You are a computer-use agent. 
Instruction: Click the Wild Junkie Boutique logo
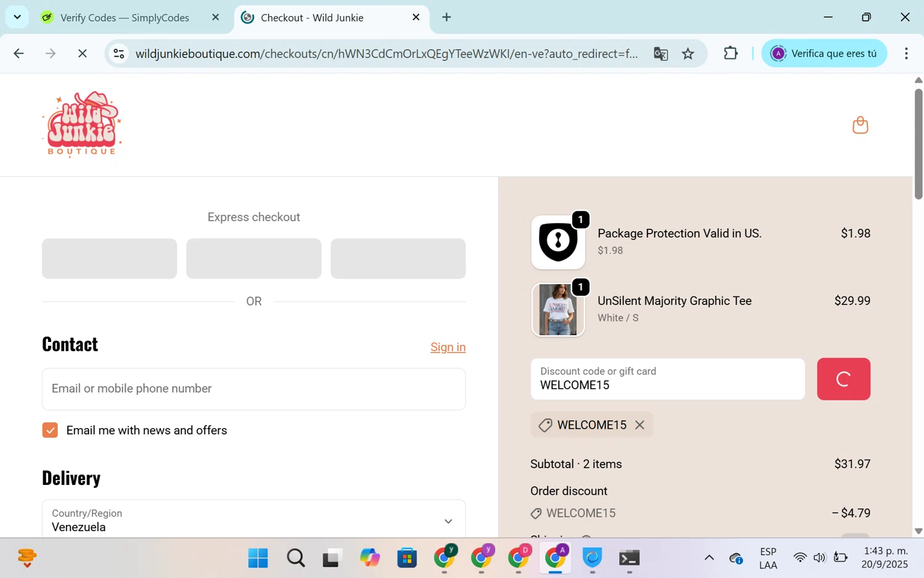coord(82,125)
